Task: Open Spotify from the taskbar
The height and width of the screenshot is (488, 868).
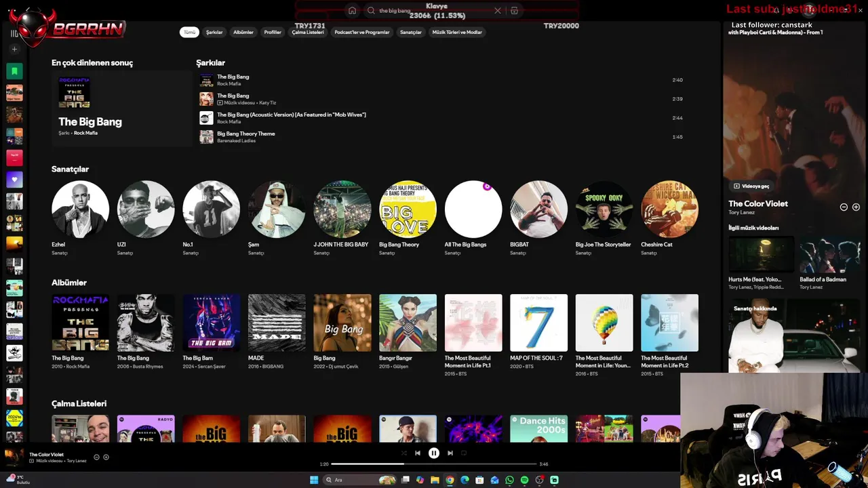Action: [x=524, y=480]
